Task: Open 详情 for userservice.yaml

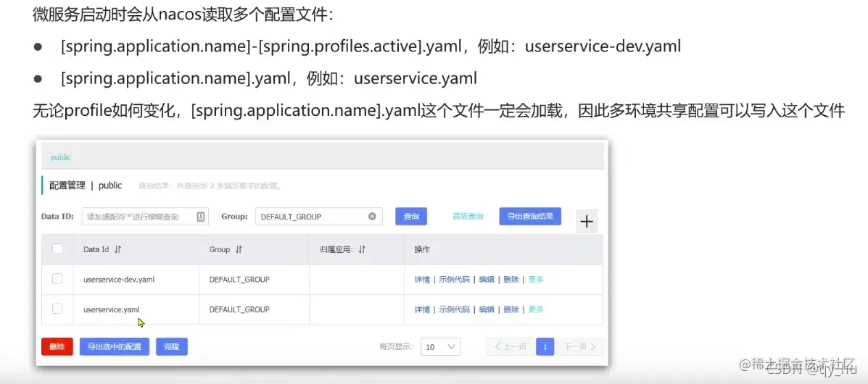Action: [422, 309]
